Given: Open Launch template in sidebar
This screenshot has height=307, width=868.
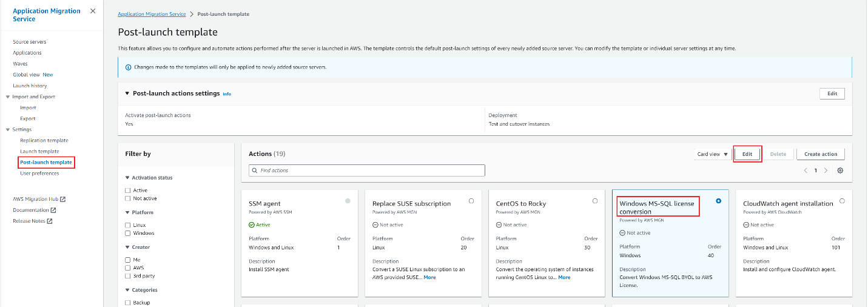Looking at the screenshot, I should [39, 152].
